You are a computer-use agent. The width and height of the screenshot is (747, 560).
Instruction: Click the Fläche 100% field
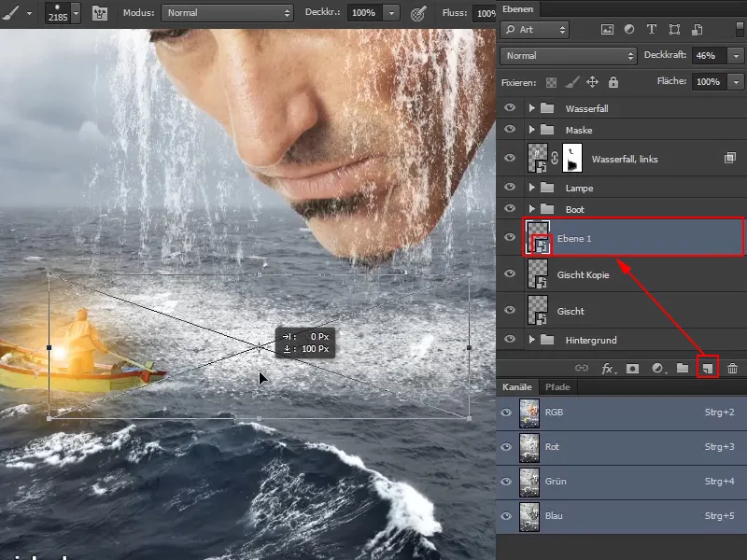pyautogui.click(x=710, y=82)
